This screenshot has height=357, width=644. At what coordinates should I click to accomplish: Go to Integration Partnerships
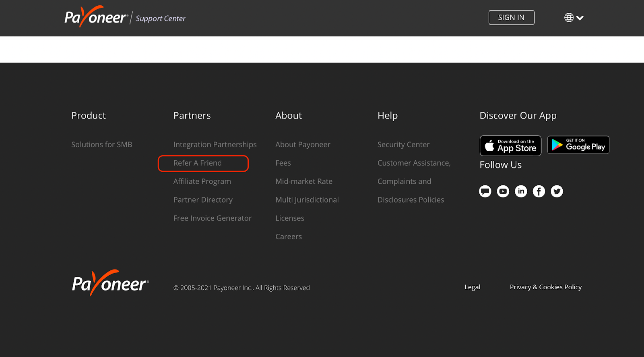215,144
